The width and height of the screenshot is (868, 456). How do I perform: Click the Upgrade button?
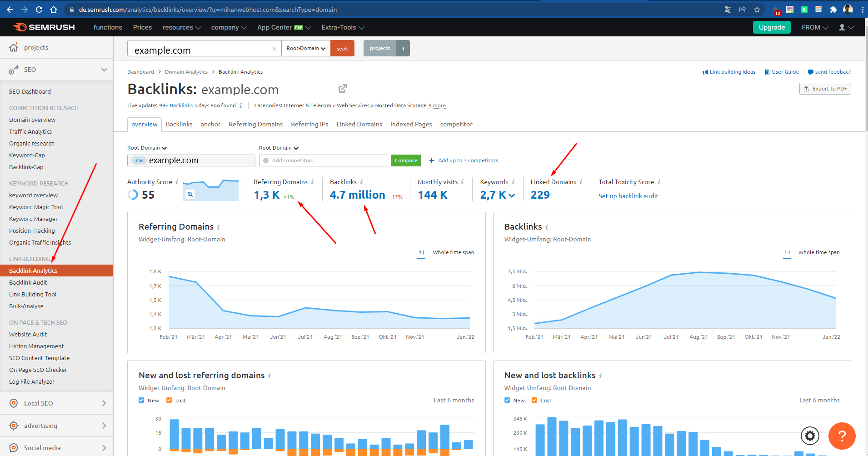click(x=772, y=27)
